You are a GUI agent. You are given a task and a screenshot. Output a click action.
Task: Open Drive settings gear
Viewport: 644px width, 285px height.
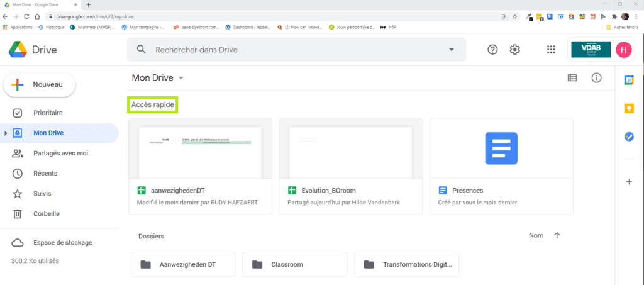514,50
